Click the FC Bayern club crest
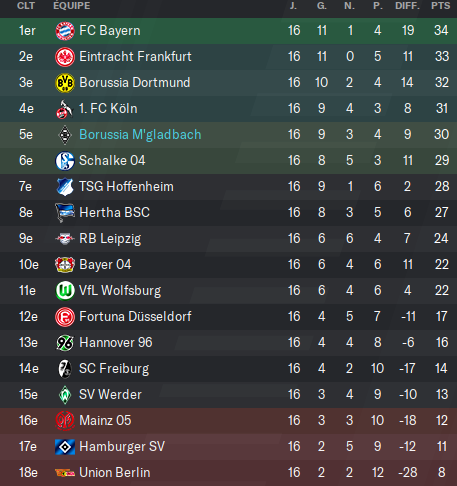The width and height of the screenshot is (457, 486). (x=65, y=31)
